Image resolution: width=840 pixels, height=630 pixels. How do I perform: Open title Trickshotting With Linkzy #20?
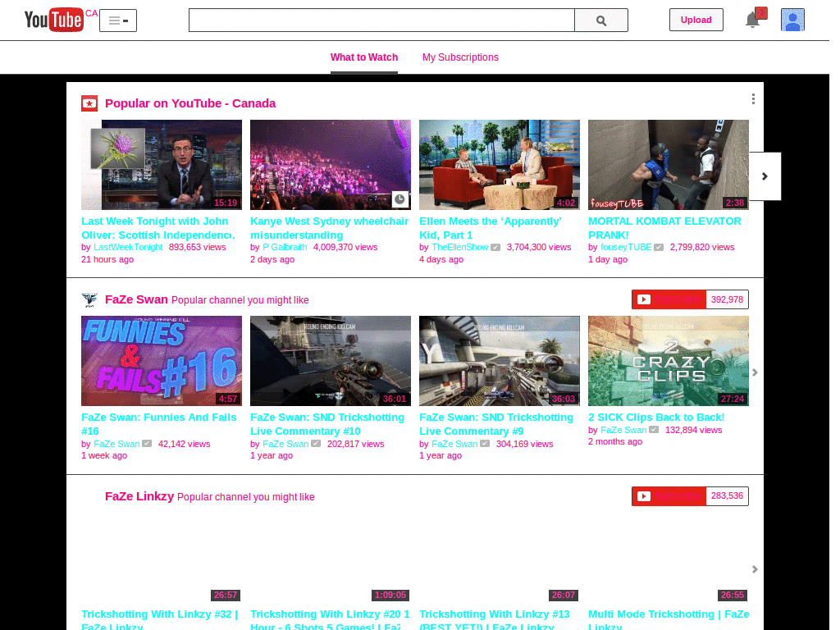tap(330, 619)
